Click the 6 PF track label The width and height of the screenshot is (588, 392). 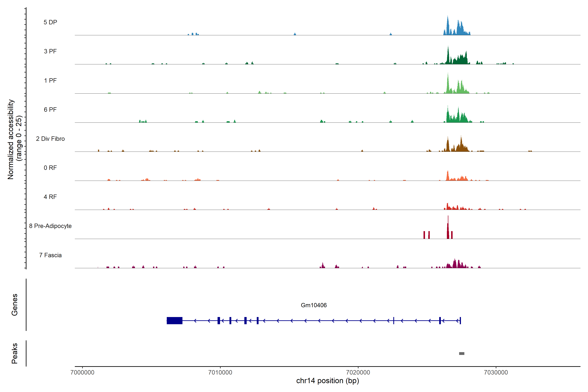[x=50, y=109]
